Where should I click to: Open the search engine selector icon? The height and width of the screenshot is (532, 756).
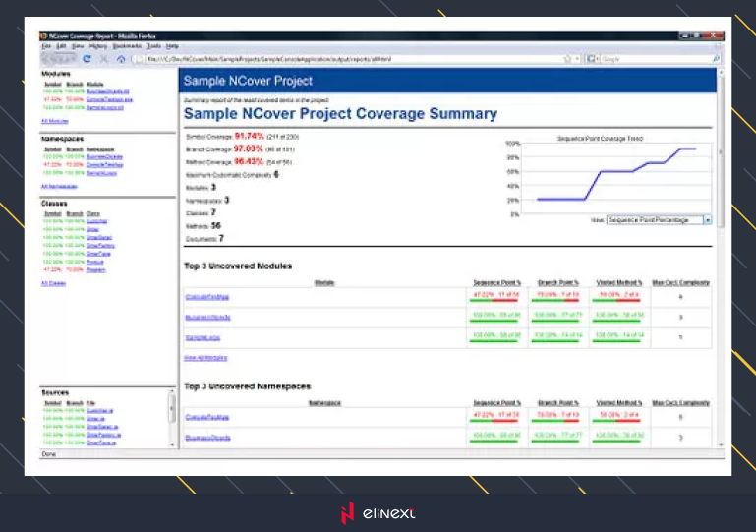pos(592,59)
